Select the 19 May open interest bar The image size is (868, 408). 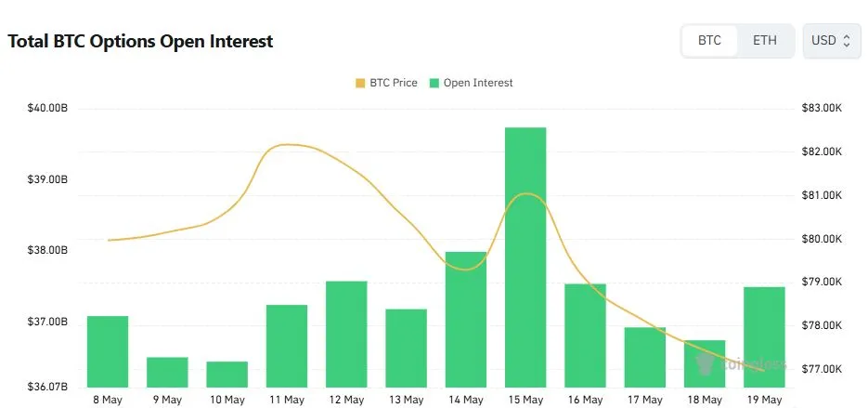764,337
